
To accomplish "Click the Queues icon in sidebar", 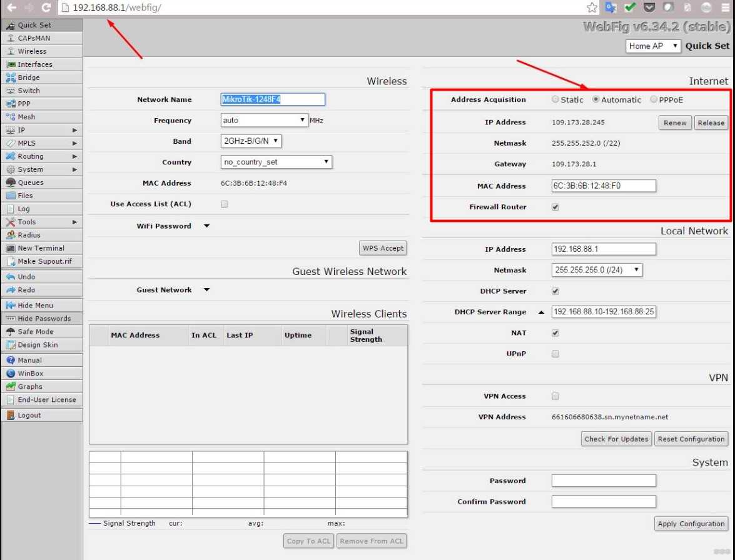I will [x=11, y=182].
